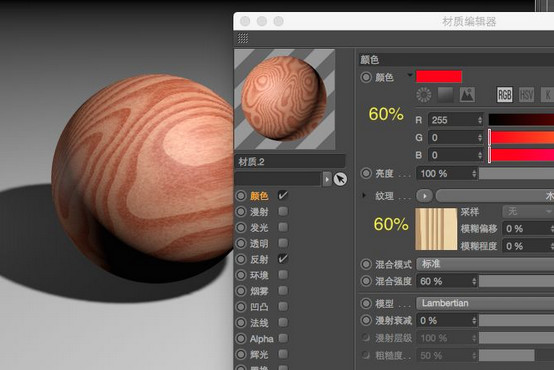Viewport: 554px width, 370px height.
Task: Open the 混合模式 dropdown showing 标准
Action: [485, 264]
